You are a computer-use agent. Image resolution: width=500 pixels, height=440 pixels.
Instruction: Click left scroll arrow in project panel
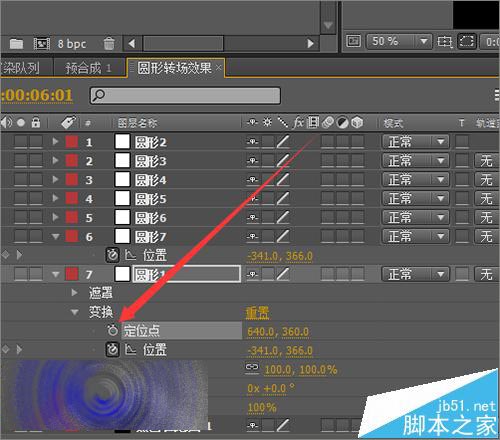pos(132,43)
